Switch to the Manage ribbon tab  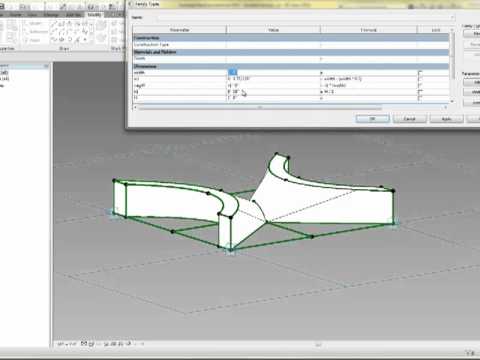[x=51, y=15]
